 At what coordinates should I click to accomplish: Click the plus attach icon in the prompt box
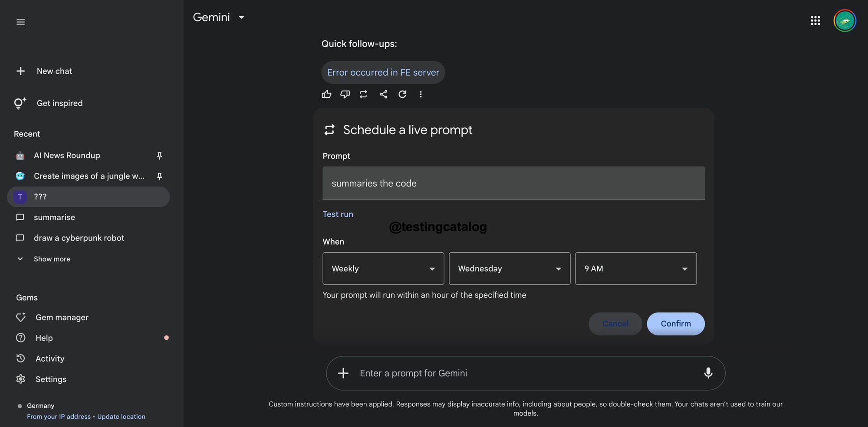pos(343,373)
